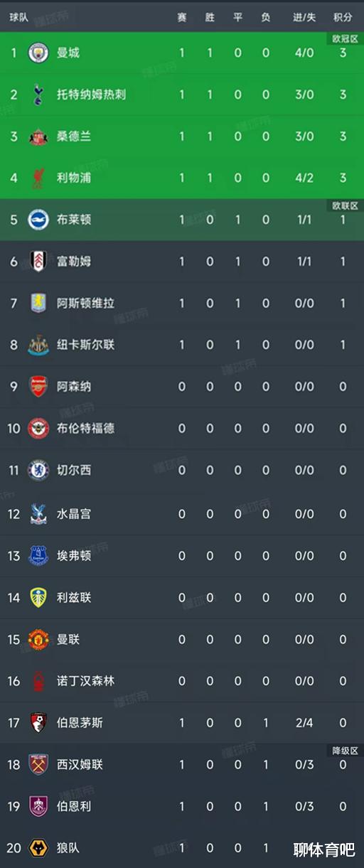
Task: Open the West Ham United crest
Action: click(x=38, y=764)
